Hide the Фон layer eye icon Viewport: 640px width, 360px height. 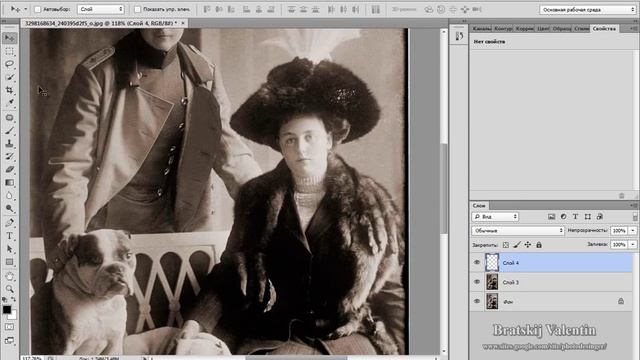477,301
